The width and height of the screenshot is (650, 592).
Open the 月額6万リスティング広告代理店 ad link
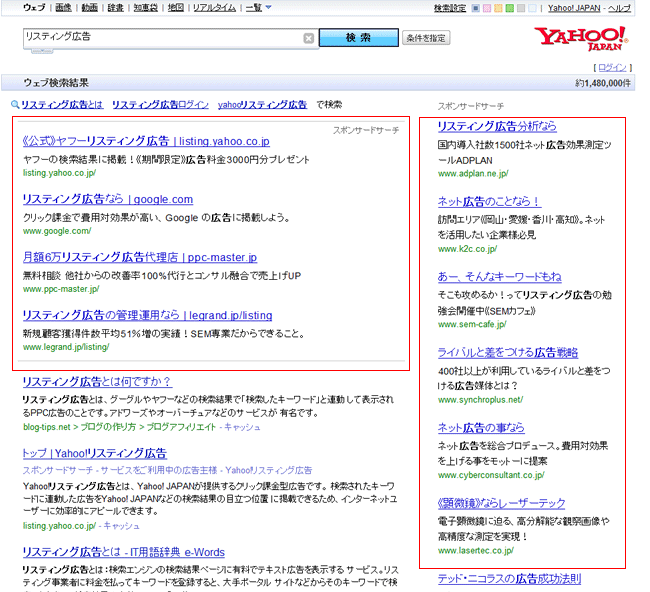[x=140, y=257]
